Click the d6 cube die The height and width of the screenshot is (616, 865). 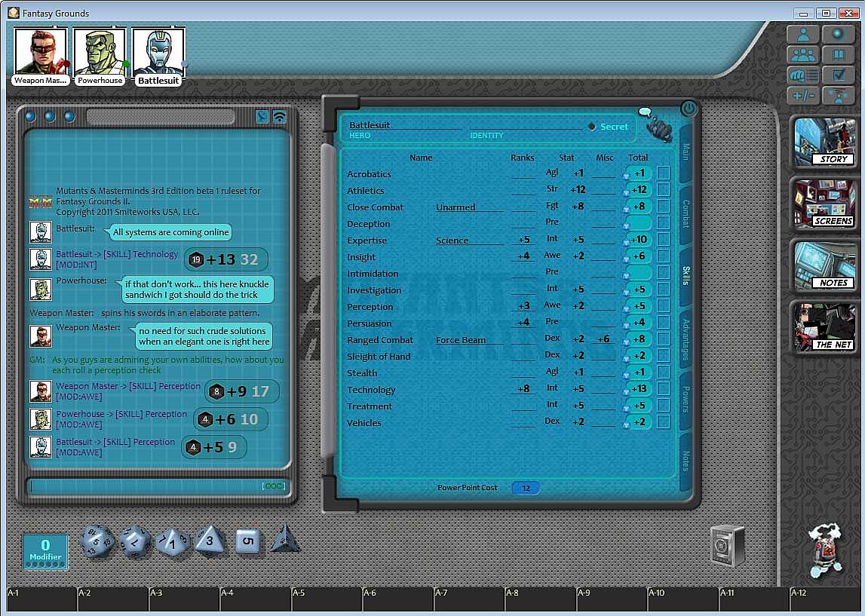click(x=247, y=541)
